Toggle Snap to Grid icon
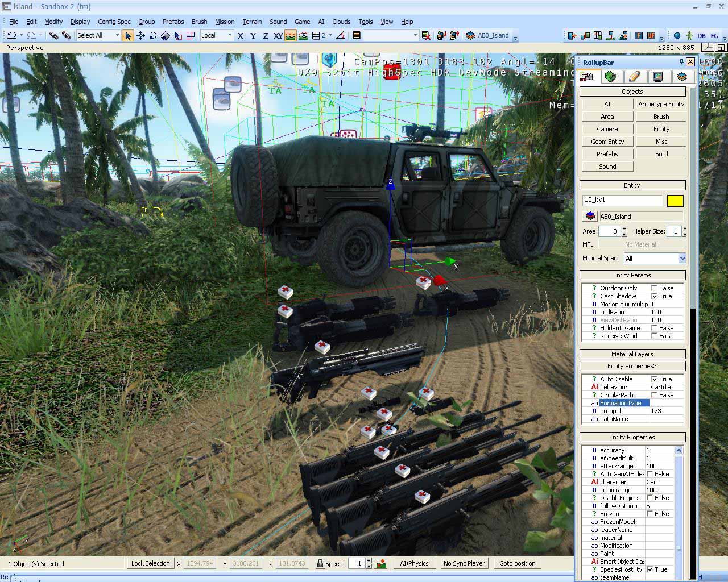The image size is (728, 582). (316, 35)
